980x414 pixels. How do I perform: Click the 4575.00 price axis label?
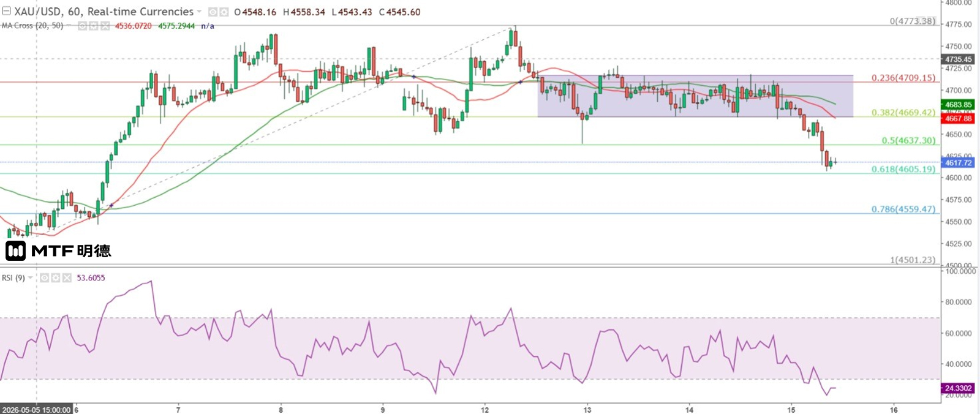tap(959, 200)
